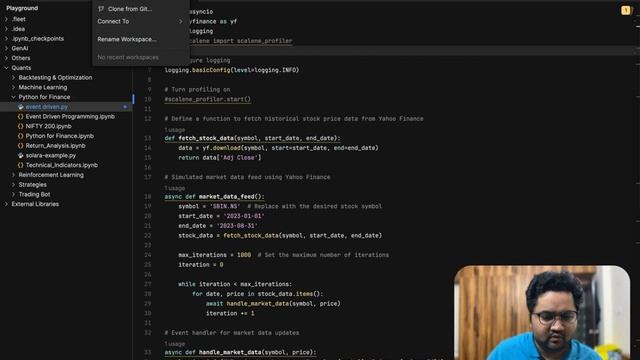Open the Connect To submenu arrow
Viewport: 640px width, 360px height.
pyautogui.click(x=180, y=21)
